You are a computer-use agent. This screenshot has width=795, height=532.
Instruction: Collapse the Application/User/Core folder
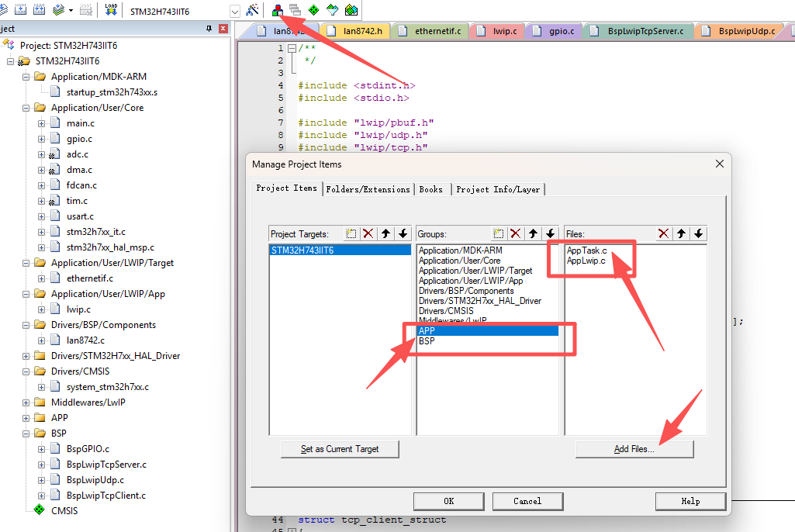tap(26, 108)
